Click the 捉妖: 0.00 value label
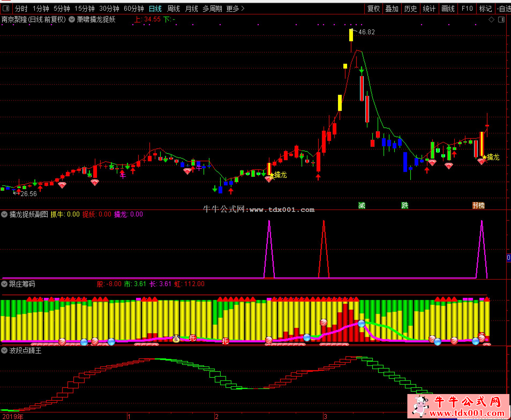Viewport: 511px width, 420px height. click(x=97, y=214)
